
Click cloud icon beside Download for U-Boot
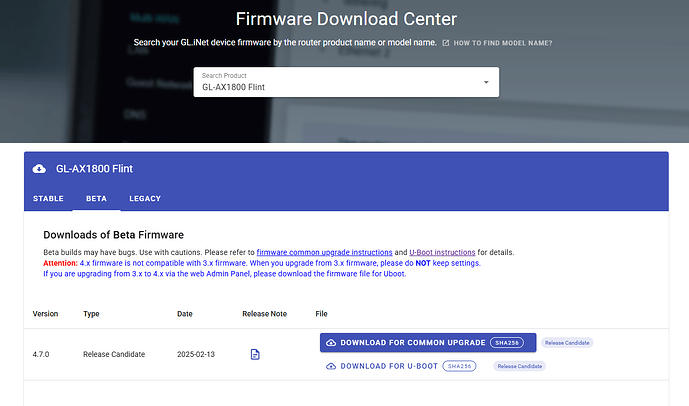point(331,366)
